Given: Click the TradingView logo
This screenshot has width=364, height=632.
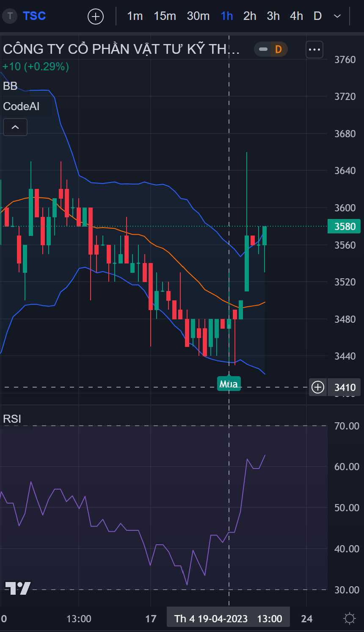Looking at the screenshot, I should [x=18, y=588].
